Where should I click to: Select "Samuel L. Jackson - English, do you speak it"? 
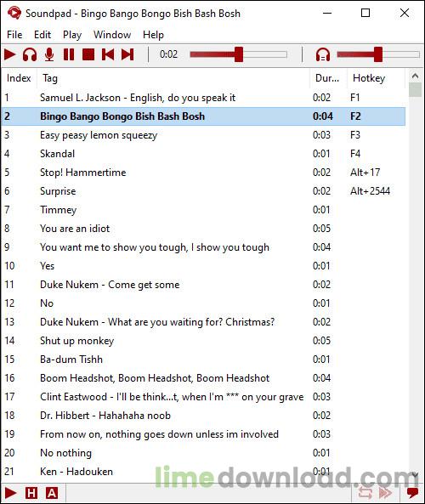[x=203, y=98]
